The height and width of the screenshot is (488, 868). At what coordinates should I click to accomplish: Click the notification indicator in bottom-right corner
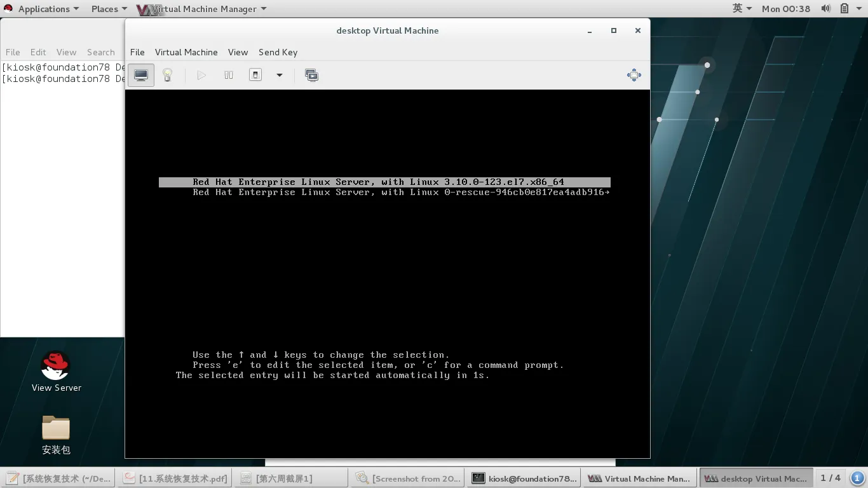pos(857,478)
